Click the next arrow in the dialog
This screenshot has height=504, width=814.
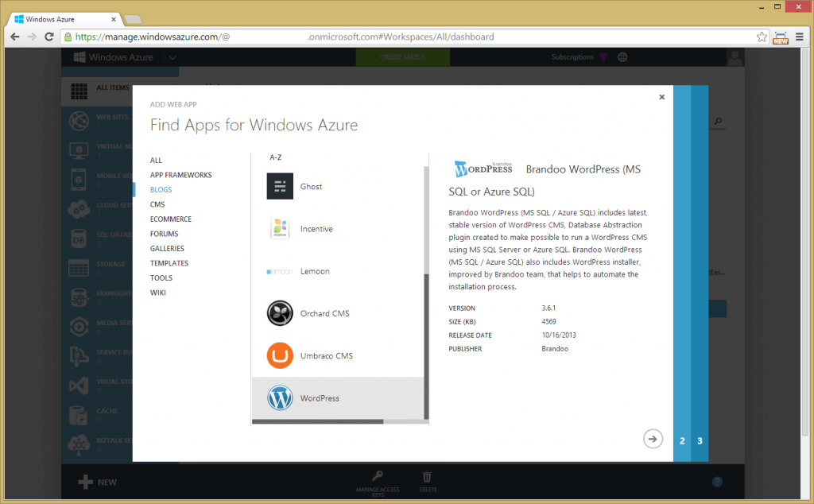click(x=653, y=439)
